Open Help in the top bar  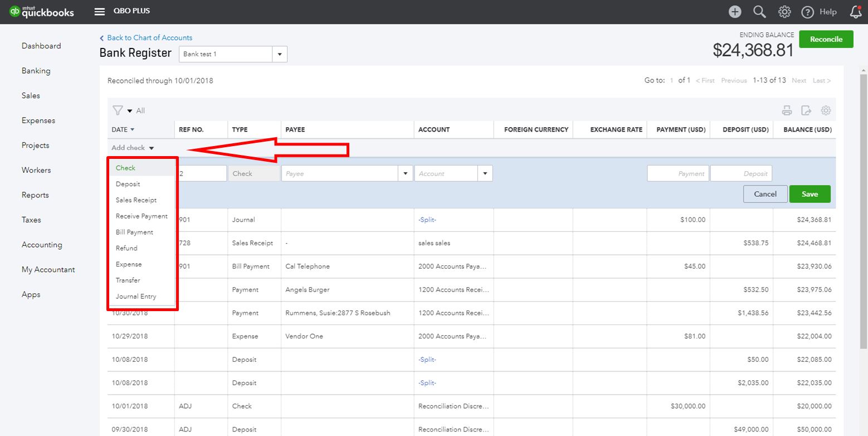819,12
